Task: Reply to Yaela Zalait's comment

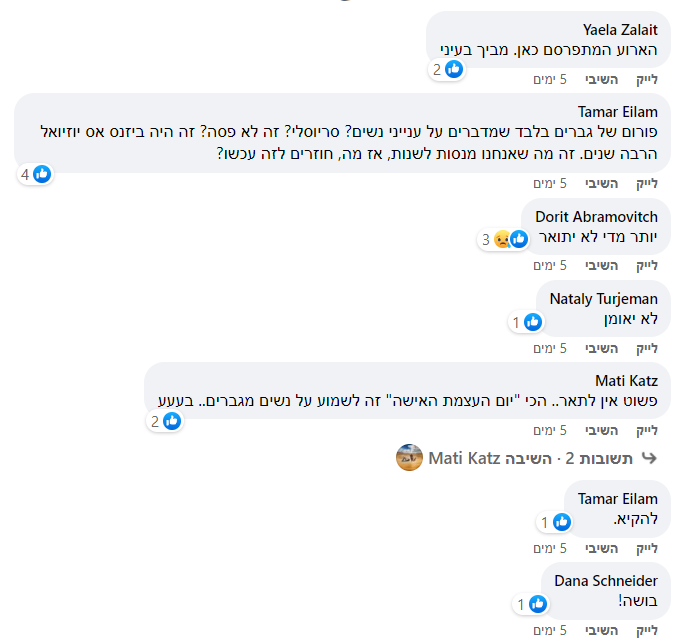Action: [601, 79]
